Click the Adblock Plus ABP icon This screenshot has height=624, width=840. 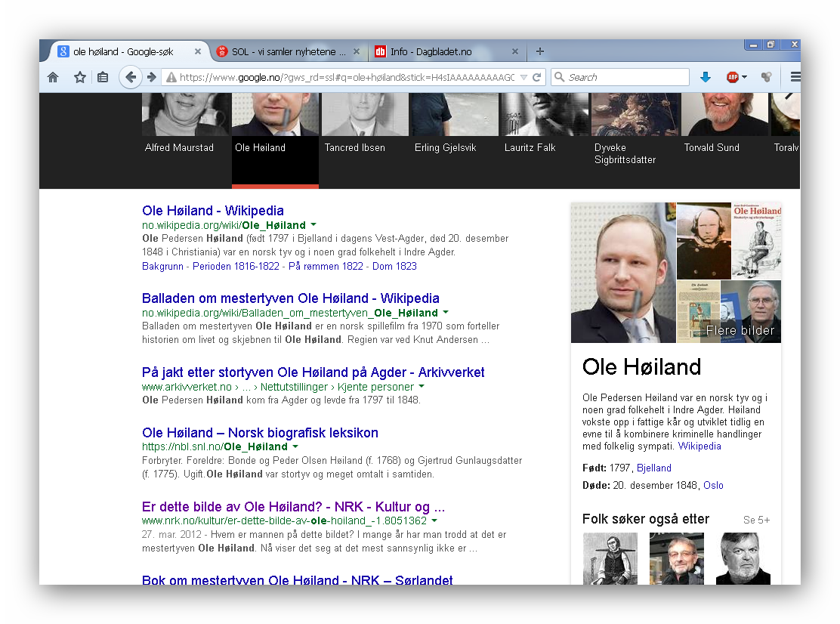733,77
